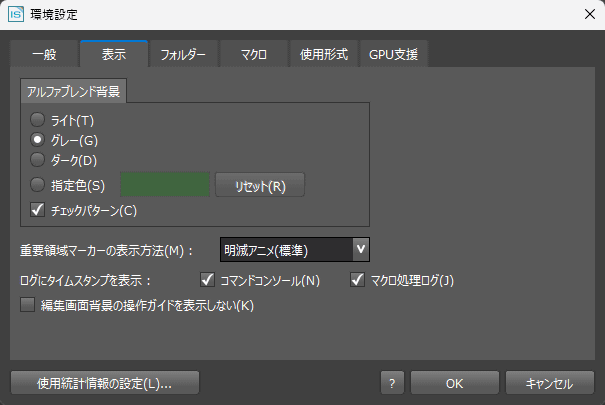Go to the GPU支援 tab

(394, 54)
